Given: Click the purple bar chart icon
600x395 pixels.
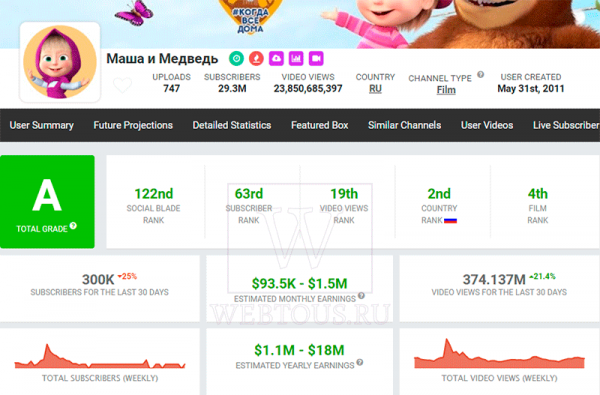Looking at the screenshot, I should [x=296, y=59].
